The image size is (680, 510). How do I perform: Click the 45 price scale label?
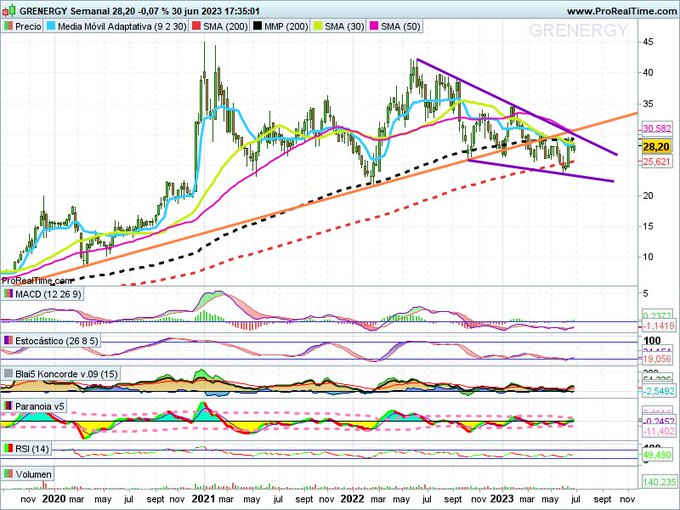[649, 42]
